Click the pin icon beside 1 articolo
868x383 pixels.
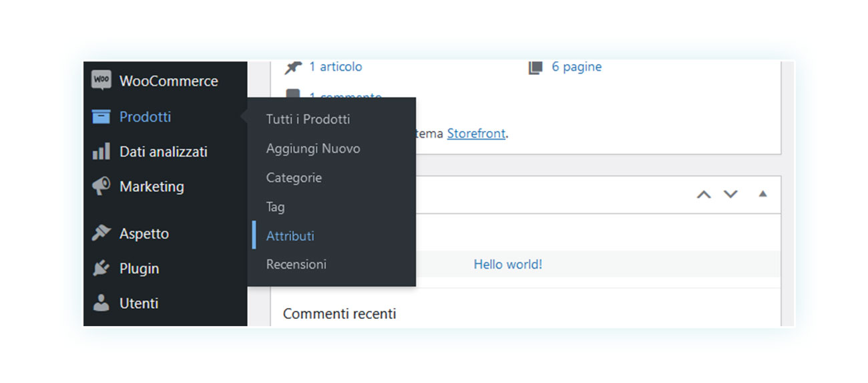coord(293,67)
